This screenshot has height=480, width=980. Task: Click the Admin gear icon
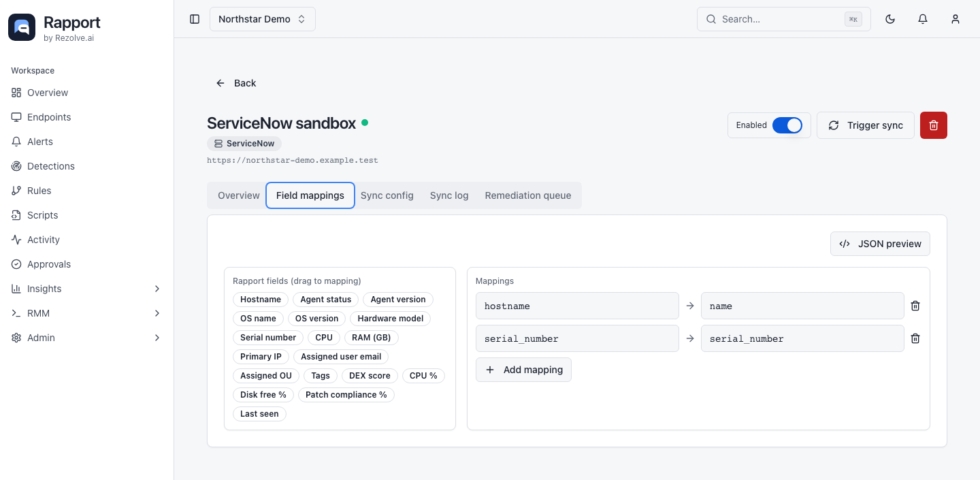(x=16, y=338)
